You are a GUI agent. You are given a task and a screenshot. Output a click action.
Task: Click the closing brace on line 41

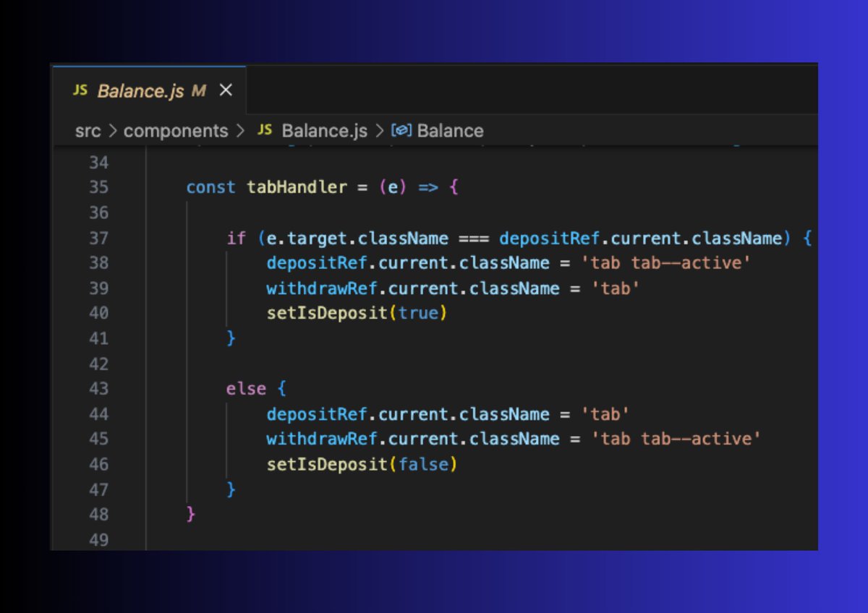click(231, 338)
